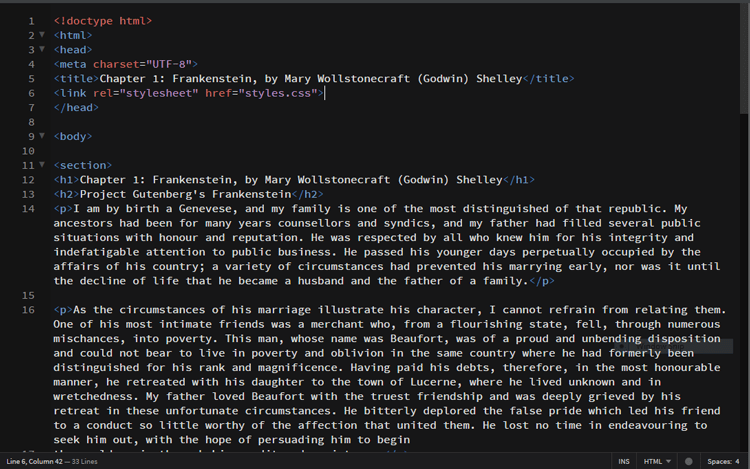
Task: Collapse the head tag fold arrow
Action: click(42, 49)
